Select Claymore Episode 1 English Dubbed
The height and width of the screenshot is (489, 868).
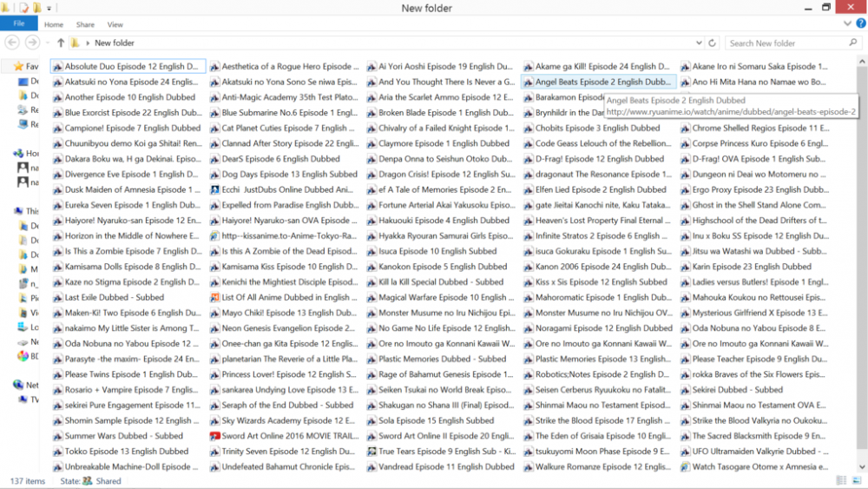444,143
